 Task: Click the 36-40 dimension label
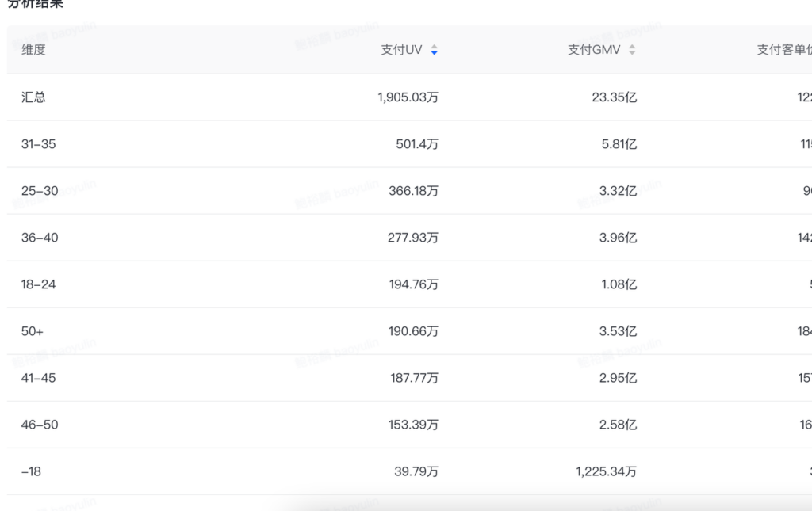(40, 238)
